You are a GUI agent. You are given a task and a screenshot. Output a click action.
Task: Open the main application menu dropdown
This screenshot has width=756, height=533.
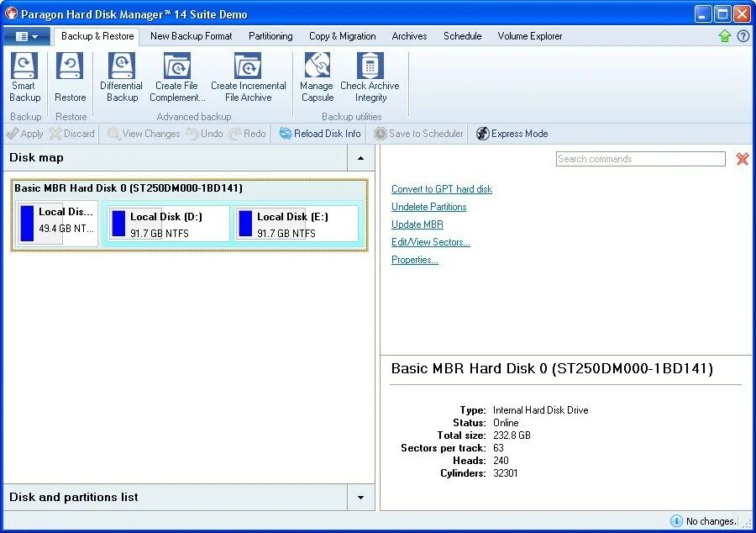[27, 36]
